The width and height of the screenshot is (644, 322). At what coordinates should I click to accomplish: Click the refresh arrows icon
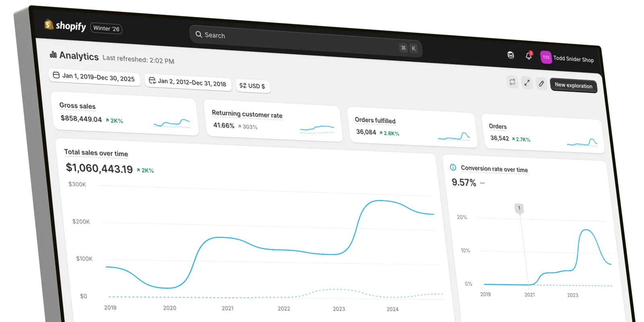[512, 82]
